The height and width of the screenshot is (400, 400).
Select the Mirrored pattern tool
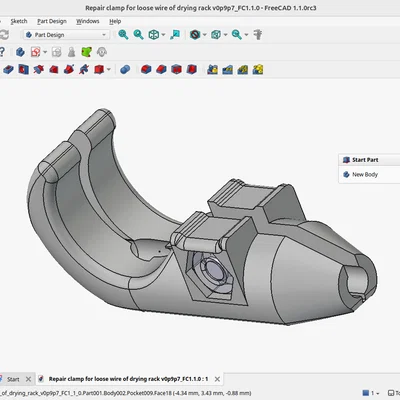coord(212,69)
